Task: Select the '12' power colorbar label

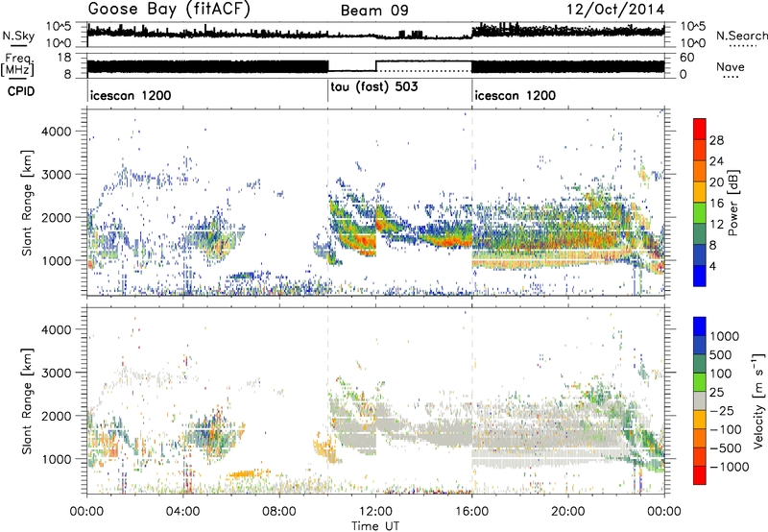Action: tap(716, 225)
